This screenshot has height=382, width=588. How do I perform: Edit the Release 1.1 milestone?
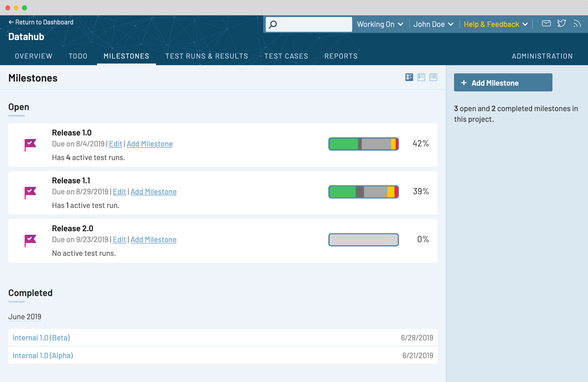[119, 192]
